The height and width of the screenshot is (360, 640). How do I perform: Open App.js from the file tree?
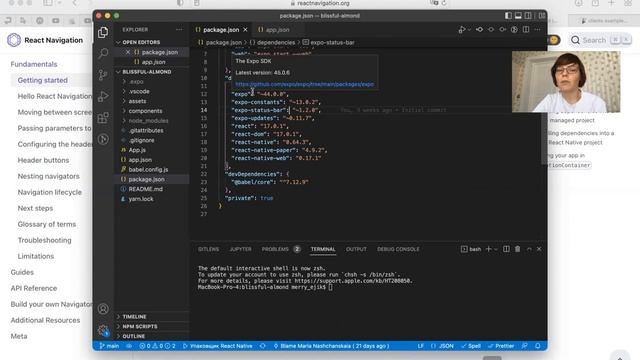[137, 150]
